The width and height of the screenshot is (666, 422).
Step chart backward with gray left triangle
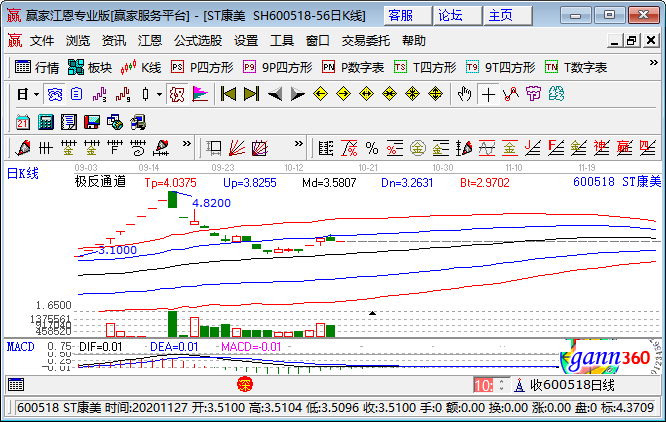[x=275, y=94]
